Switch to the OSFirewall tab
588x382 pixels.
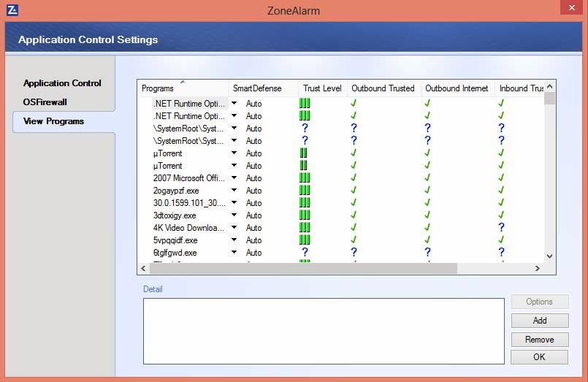45,102
